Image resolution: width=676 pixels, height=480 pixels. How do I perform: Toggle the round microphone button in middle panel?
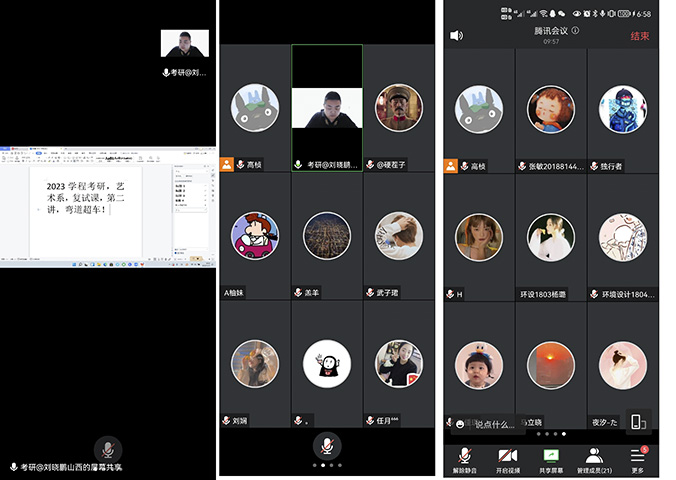(326, 444)
